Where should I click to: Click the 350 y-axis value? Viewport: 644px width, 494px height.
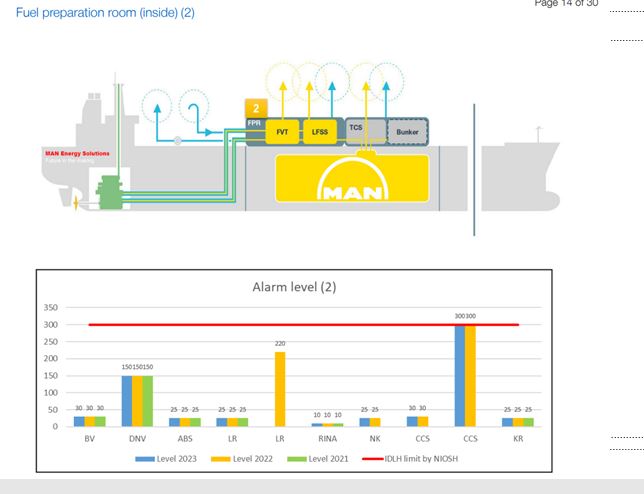click(51, 308)
